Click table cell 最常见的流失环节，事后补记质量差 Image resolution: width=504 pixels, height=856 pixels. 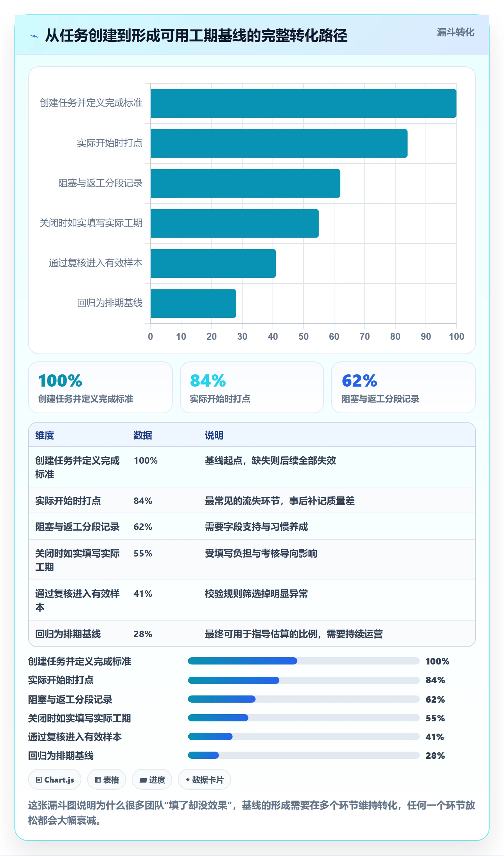point(280,501)
